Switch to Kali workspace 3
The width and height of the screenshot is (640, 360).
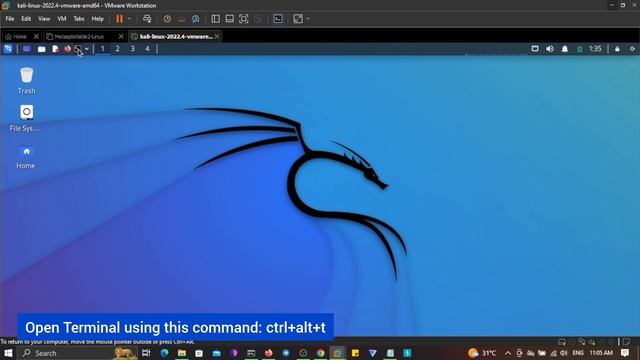point(132,49)
